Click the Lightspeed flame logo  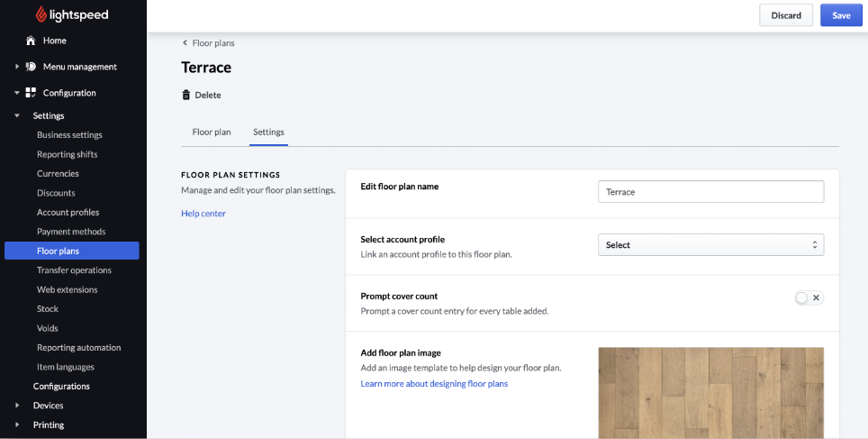coord(42,14)
